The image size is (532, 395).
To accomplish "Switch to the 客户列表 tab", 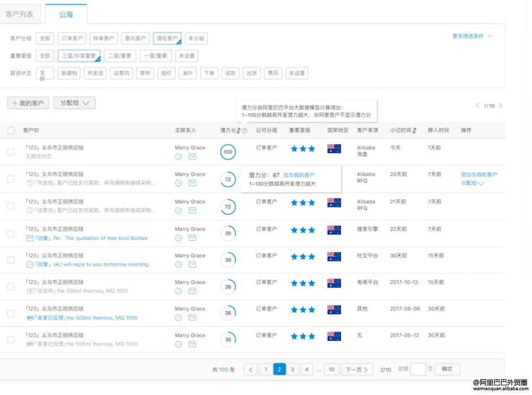I will 20,14.
